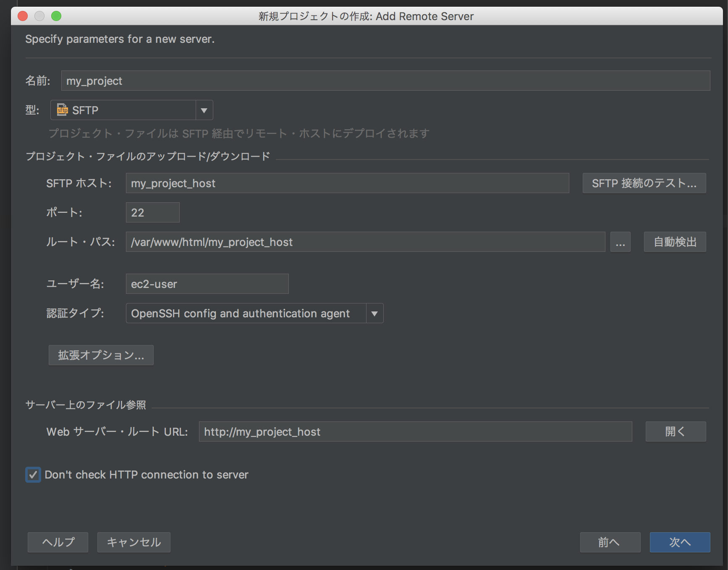Run the SFTP 接続のテスト connection test
The width and height of the screenshot is (728, 570).
tap(644, 183)
